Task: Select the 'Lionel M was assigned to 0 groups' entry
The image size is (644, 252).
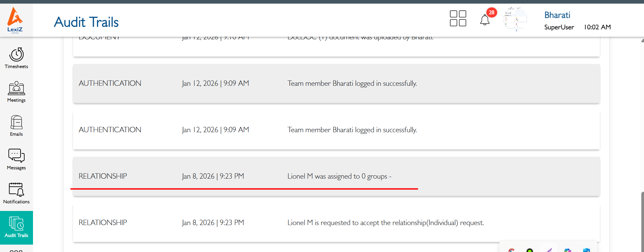Action: [x=339, y=176]
